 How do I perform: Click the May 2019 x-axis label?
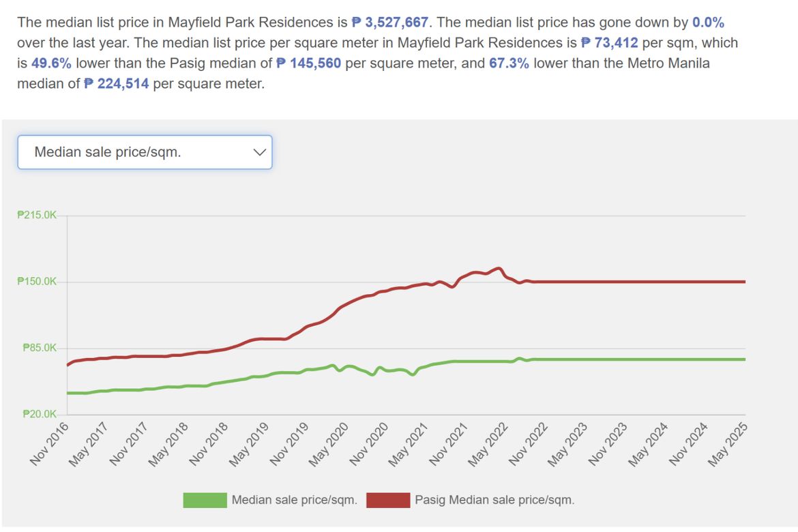[x=248, y=444]
